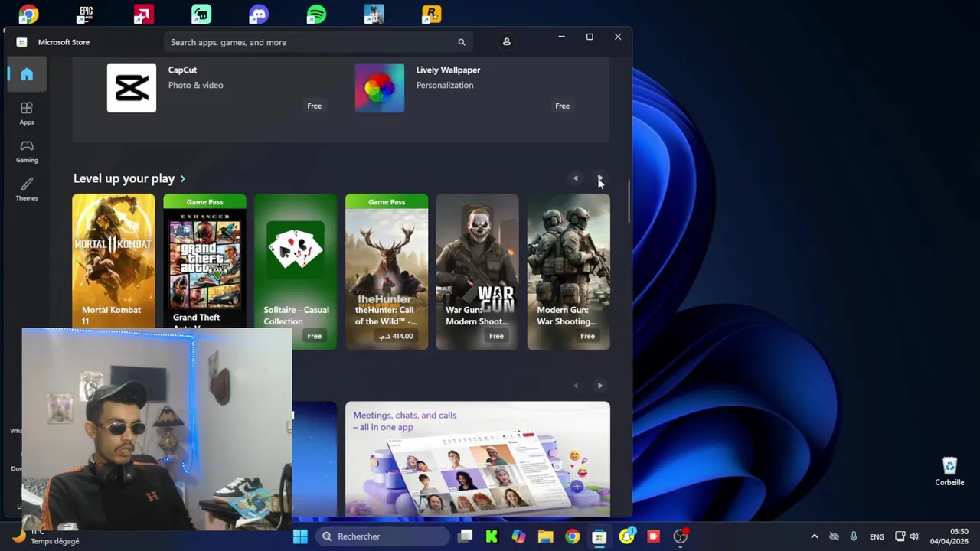Image resolution: width=980 pixels, height=551 pixels.
Task: Expand Level up your play chevron arrow
Action: pyautogui.click(x=182, y=178)
